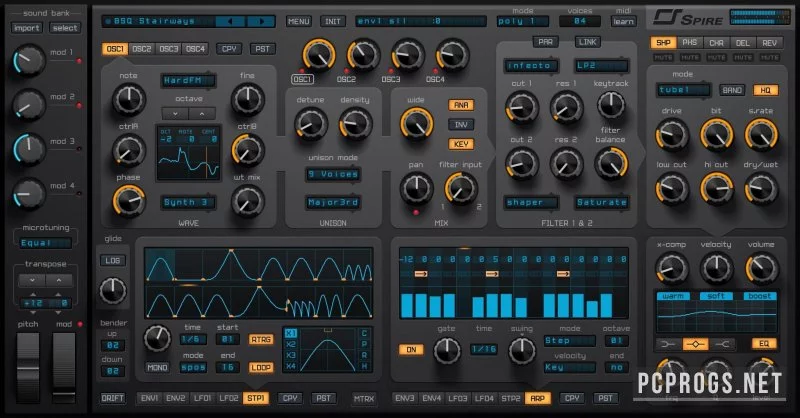This screenshot has width=800, height=418.
Task: Click the dry/wet knob
Action: click(761, 188)
